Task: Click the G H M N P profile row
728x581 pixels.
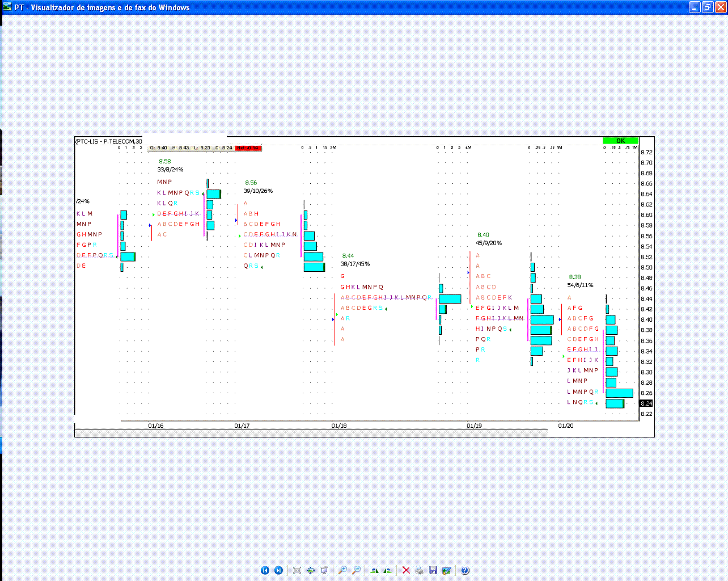Action: [x=90, y=234]
